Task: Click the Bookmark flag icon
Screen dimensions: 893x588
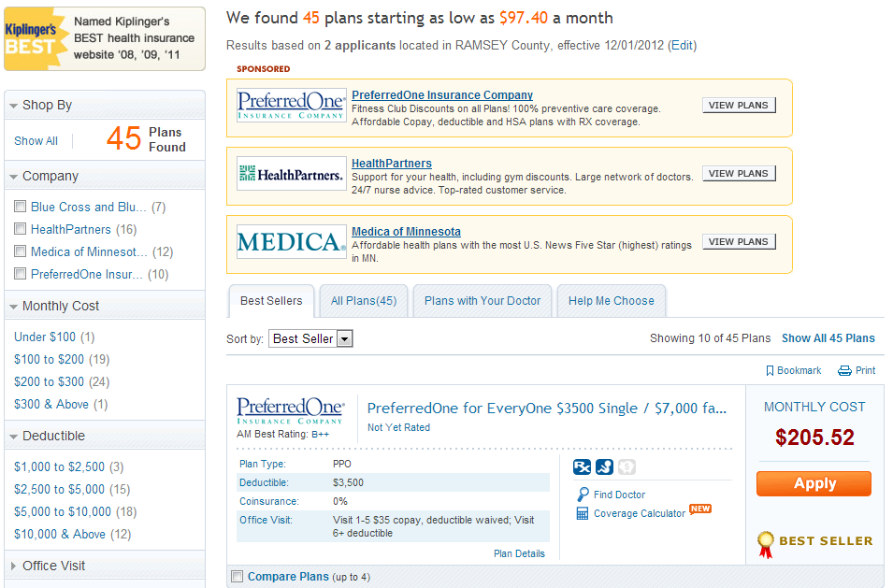Action: pyautogui.click(x=771, y=371)
